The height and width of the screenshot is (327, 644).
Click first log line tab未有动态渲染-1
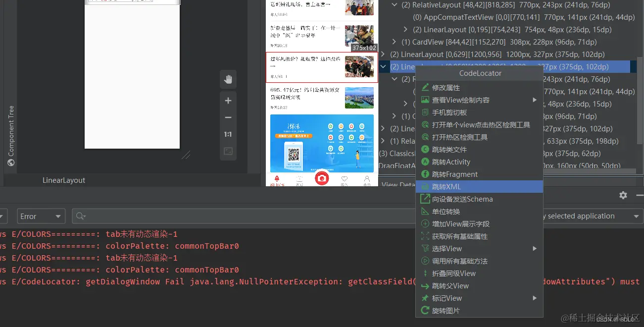(x=89, y=234)
